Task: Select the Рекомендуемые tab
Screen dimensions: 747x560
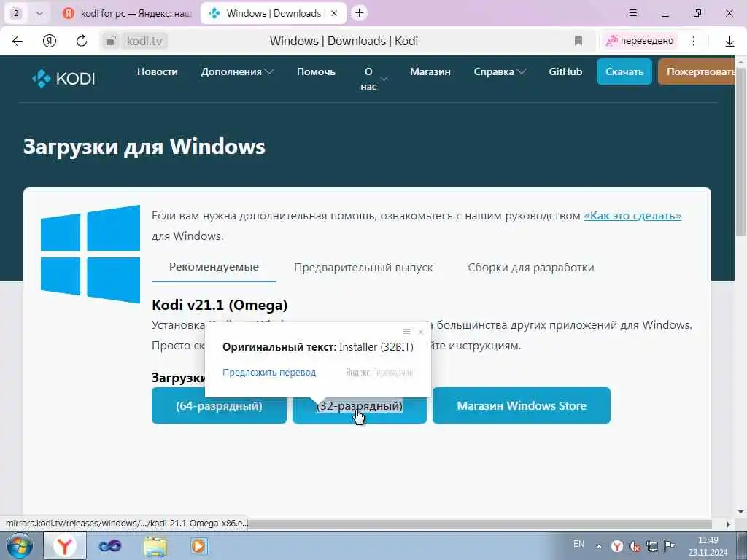Action: pyautogui.click(x=214, y=267)
